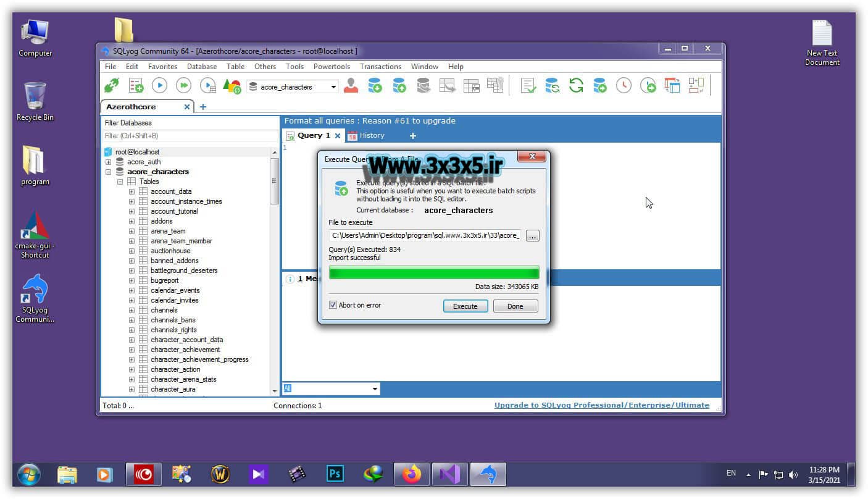
Task: Collapse the Tables folder node
Action: [120, 182]
